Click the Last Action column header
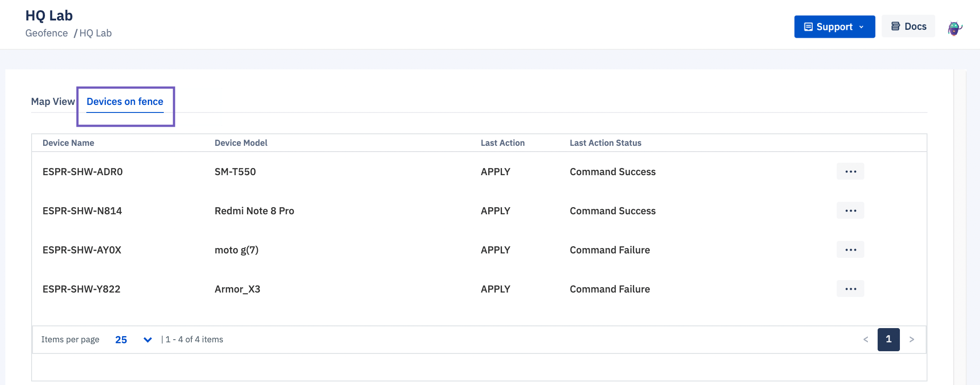The height and width of the screenshot is (385, 980). (502, 143)
